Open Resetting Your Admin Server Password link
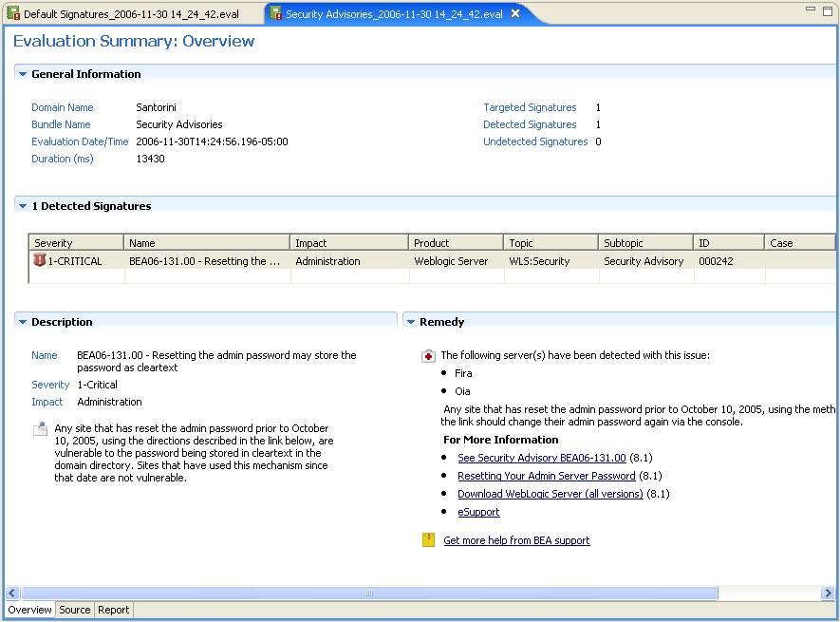 tap(547, 476)
